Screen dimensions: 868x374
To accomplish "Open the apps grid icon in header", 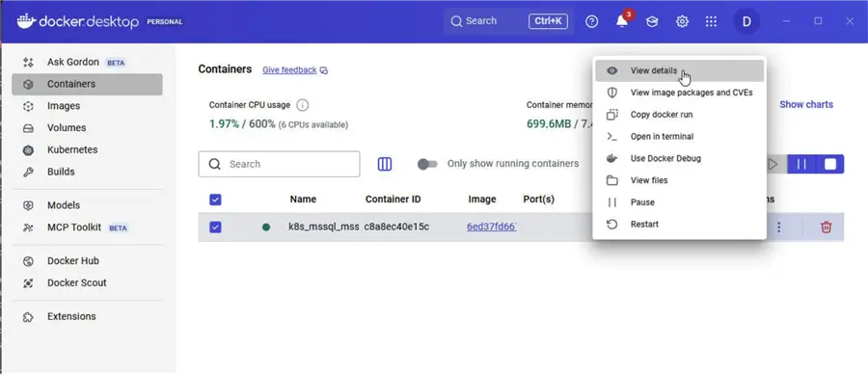I will coord(712,21).
